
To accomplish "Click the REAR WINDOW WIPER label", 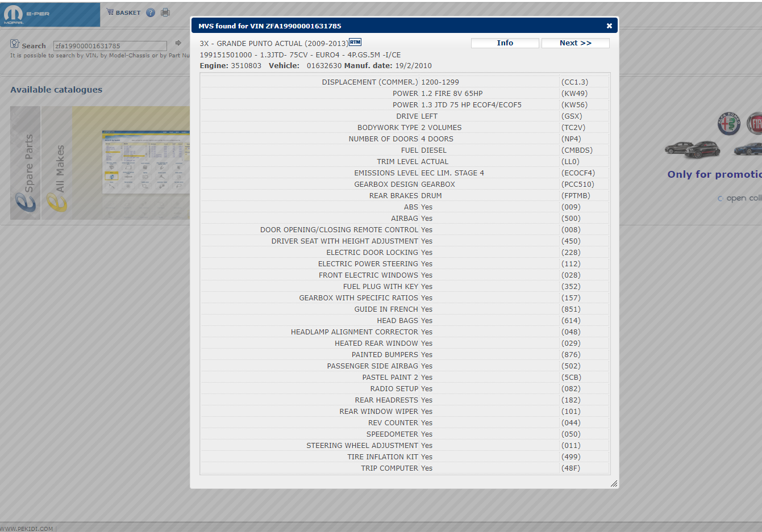I will 379,412.
